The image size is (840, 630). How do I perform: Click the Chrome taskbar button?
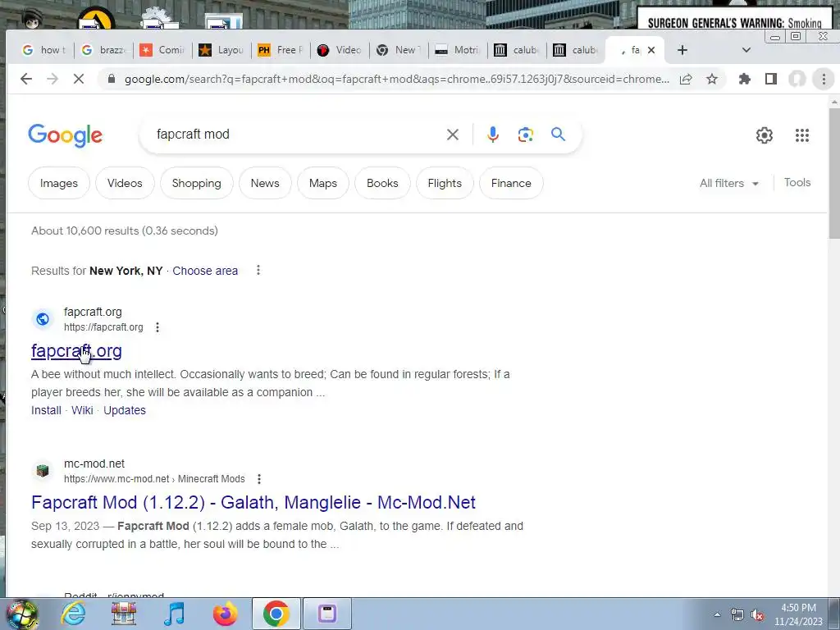276,614
